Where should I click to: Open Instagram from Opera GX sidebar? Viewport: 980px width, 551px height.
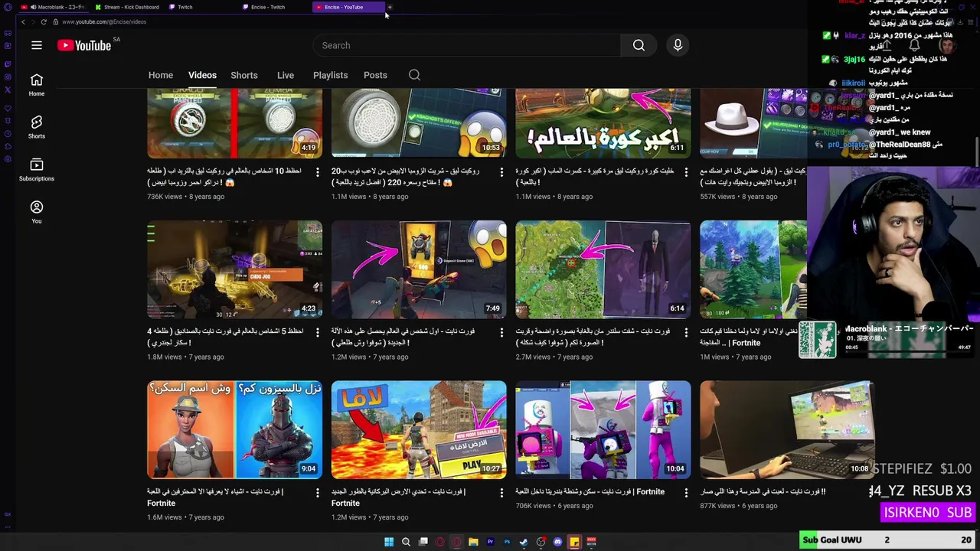(x=8, y=77)
